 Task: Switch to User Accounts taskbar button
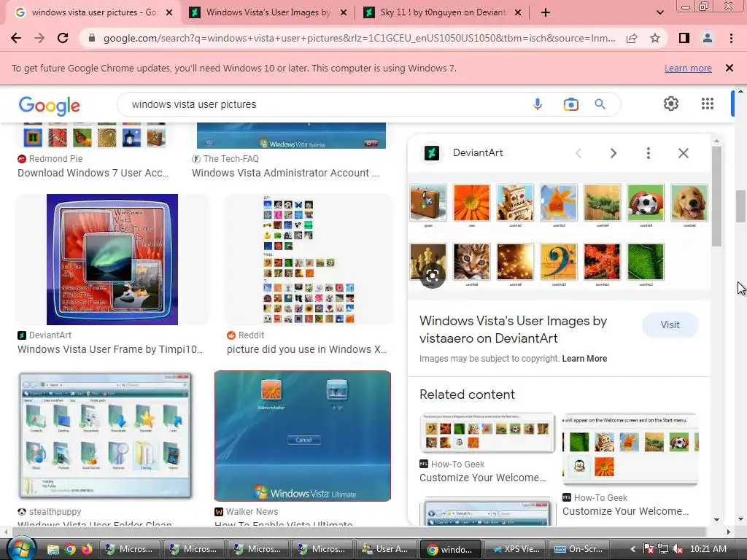[387, 549]
